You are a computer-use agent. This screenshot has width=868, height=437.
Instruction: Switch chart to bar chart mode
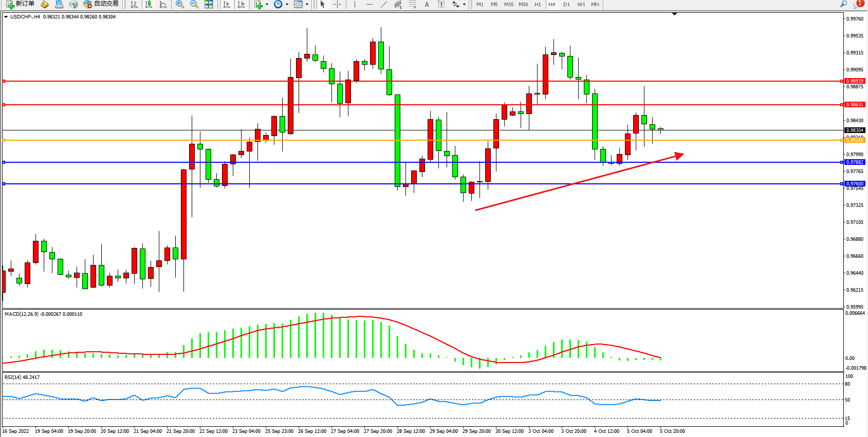coord(134,5)
